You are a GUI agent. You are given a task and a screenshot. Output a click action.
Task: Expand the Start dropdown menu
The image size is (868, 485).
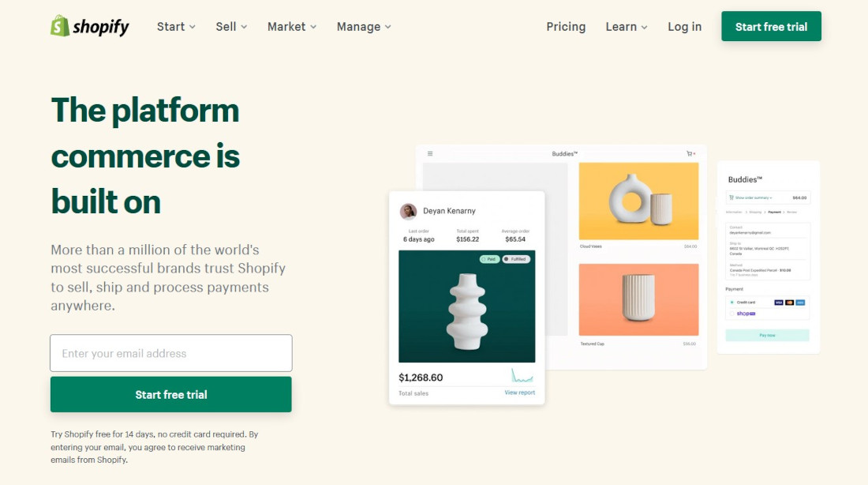coord(176,27)
